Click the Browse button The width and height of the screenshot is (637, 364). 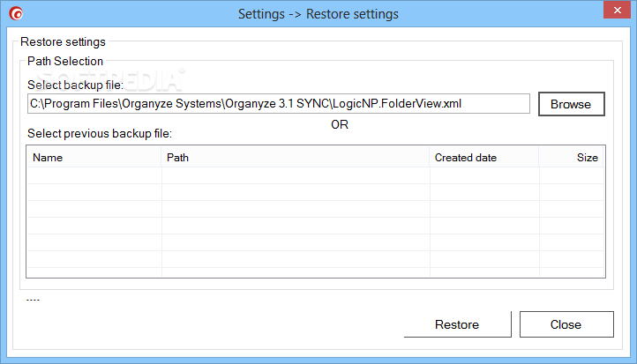pyautogui.click(x=571, y=104)
